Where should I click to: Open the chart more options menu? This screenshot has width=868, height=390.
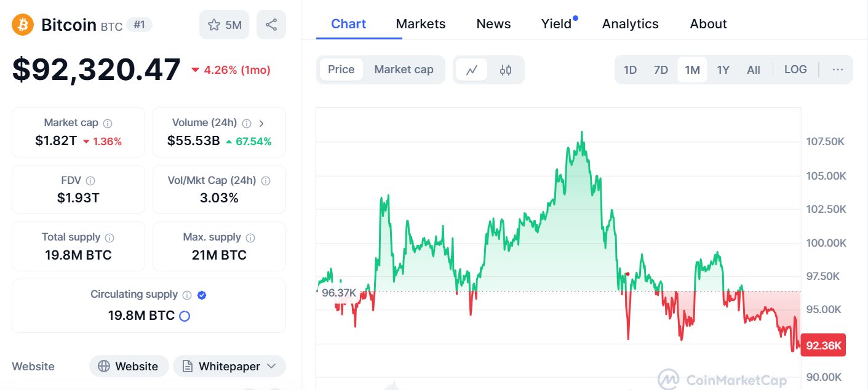tap(837, 70)
